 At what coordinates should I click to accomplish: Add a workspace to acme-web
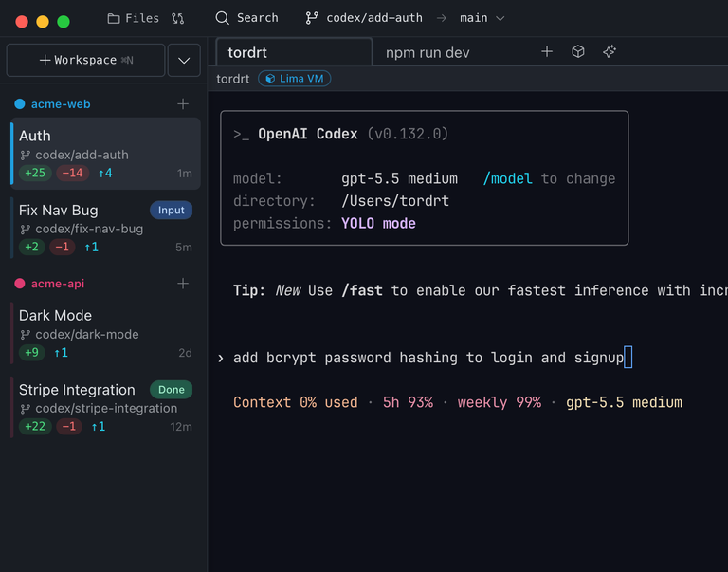[x=183, y=103]
